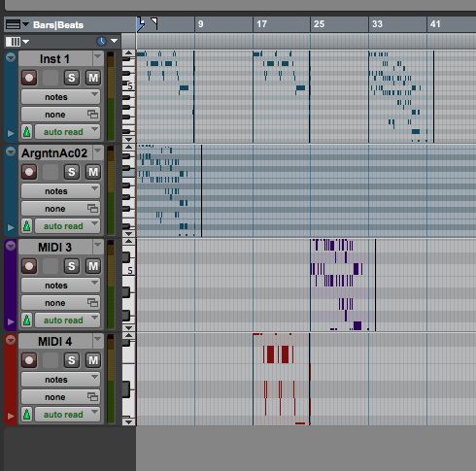This screenshot has height=471, width=476.
Task: Record-enable the MIDI 4 track
Action: tap(29, 360)
